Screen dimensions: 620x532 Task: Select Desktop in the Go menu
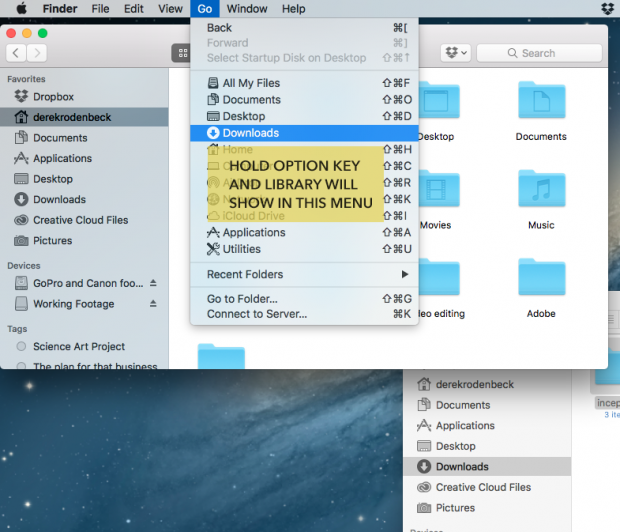[x=304, y=116]
